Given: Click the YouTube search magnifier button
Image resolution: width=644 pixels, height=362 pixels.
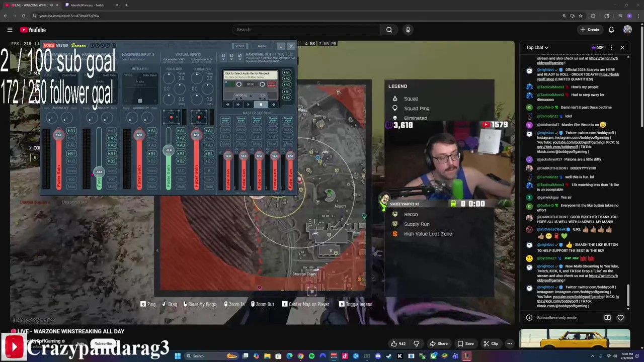Looking at the screenshot, I should click(389, 30).
